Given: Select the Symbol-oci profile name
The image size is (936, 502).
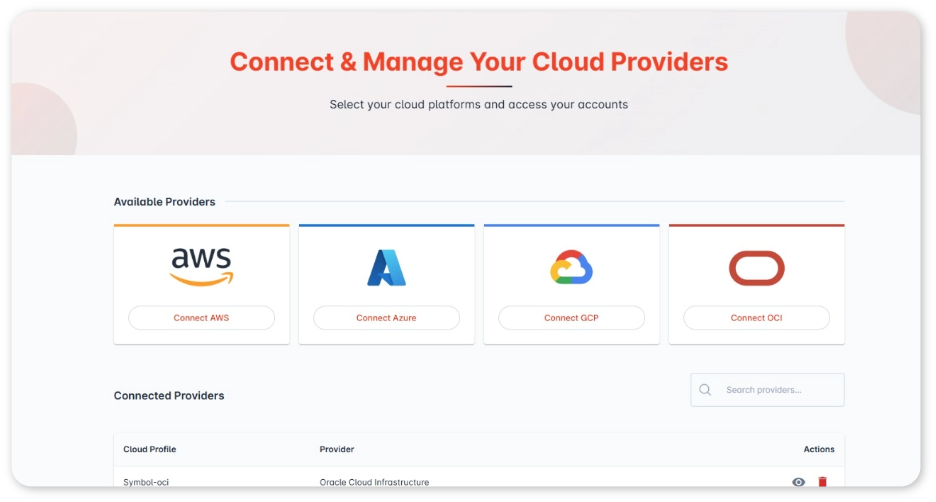Looking at the screenshot, I should point(146,482).
